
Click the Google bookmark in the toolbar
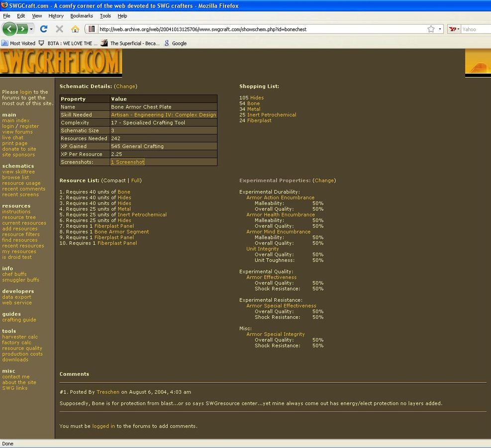point(179,43)
